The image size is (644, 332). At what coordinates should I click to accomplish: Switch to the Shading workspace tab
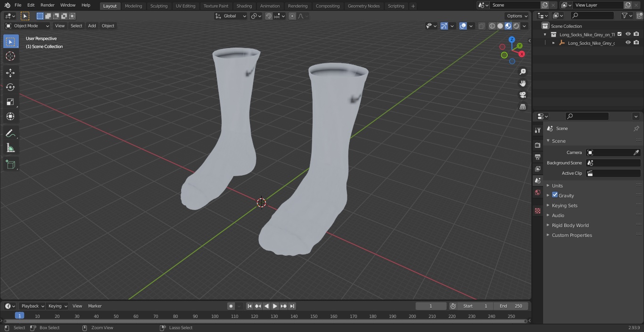click(x=244, y=6)
